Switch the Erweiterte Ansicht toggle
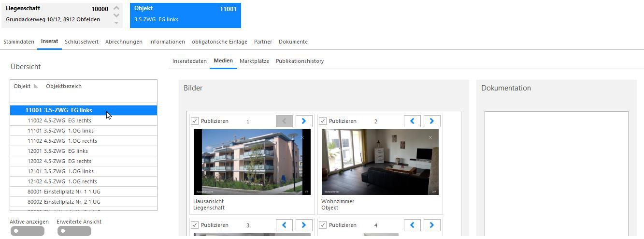The image size is (644, 239). pos(74,231)
